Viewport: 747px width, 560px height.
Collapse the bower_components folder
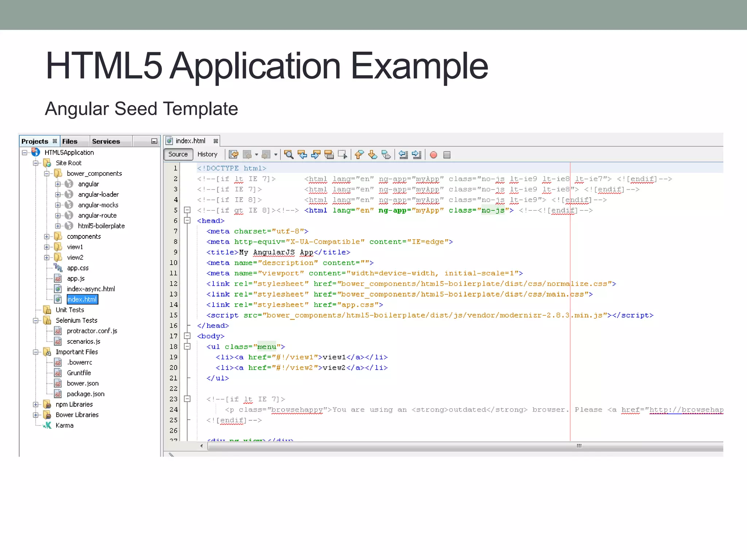tap(47, 174)
